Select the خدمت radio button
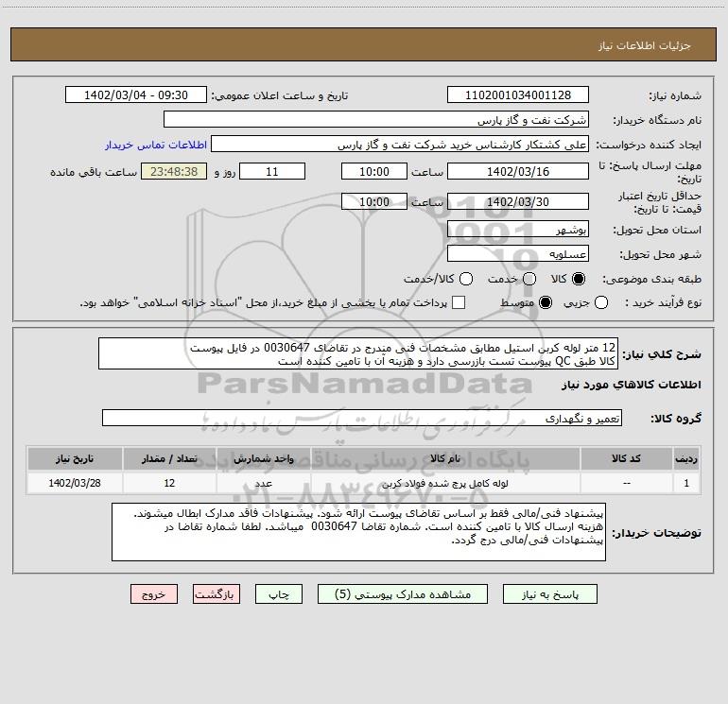728x704 pixels. tap(529, 279)
